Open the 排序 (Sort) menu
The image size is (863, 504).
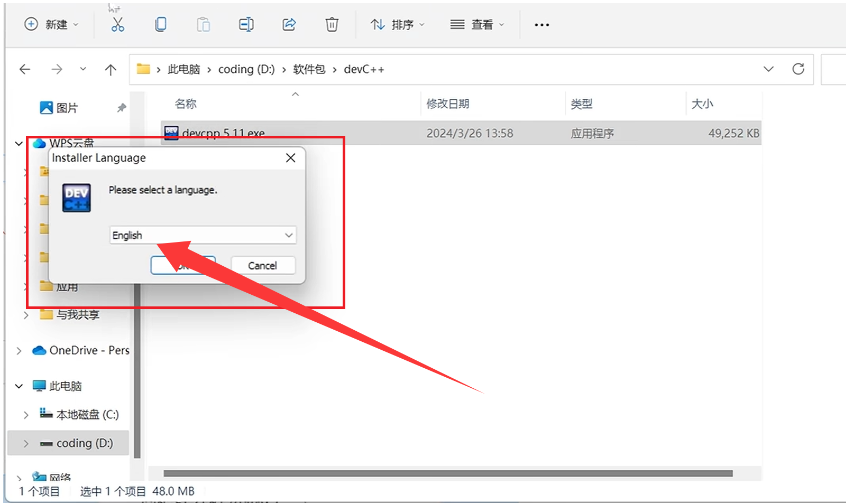pyautogui.click(x=398, y=24)
